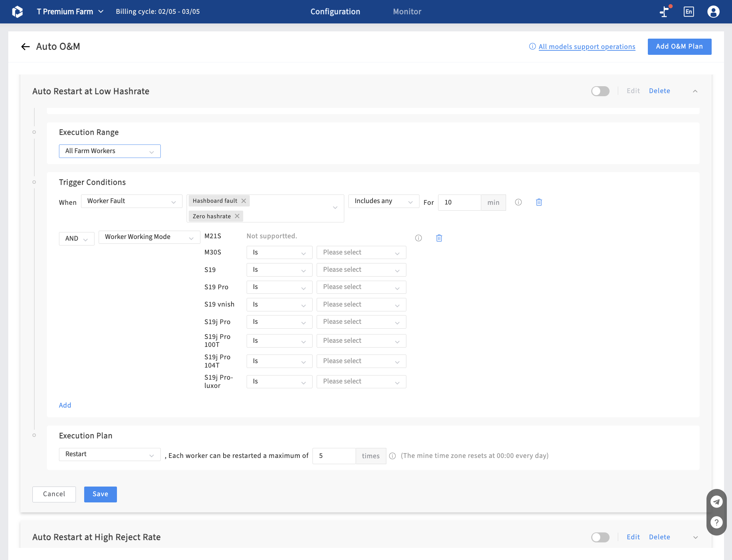Toggle Auto Restart at High Reject Rate switch

(600, 537)
